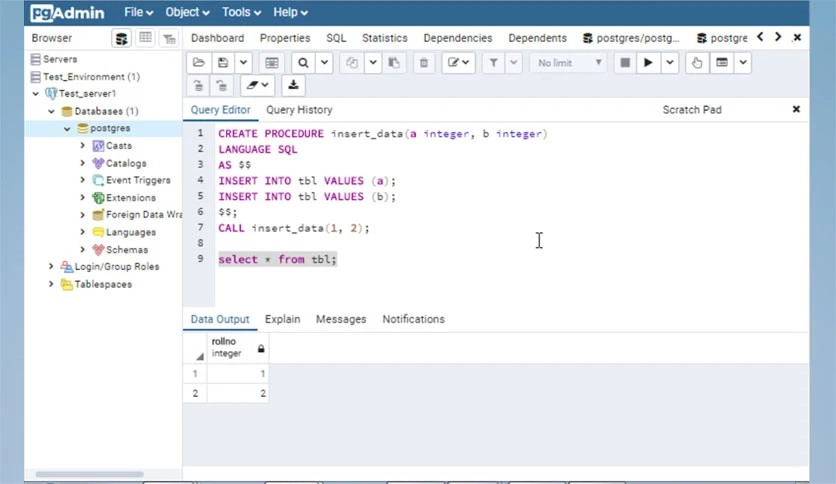
Task: Open the Notifications results tab
Action: tap(413, 319)
